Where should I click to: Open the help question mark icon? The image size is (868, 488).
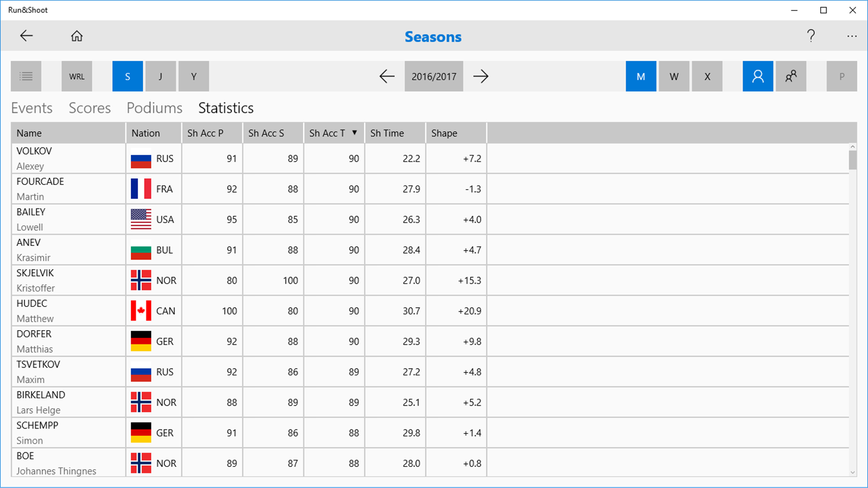click(811, 36)
